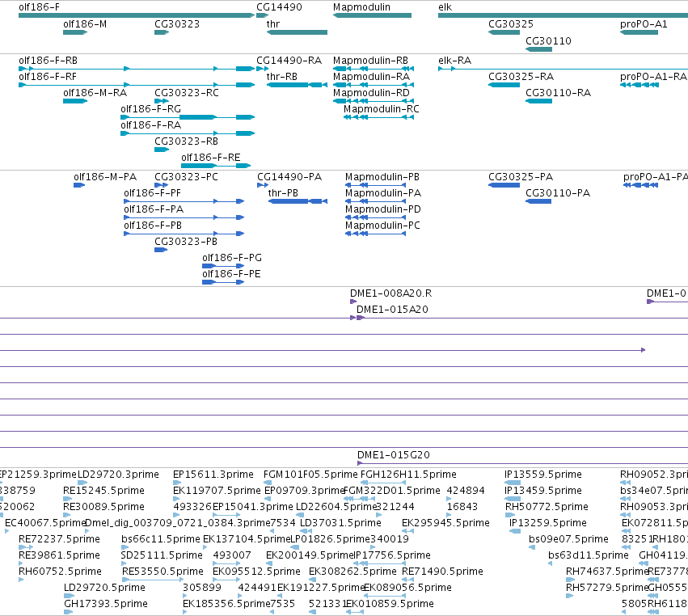This screenshot has height=616, width=688.
Task: Select EST label "FGM101F05.5prime"
Action: (x=310, y=475)
